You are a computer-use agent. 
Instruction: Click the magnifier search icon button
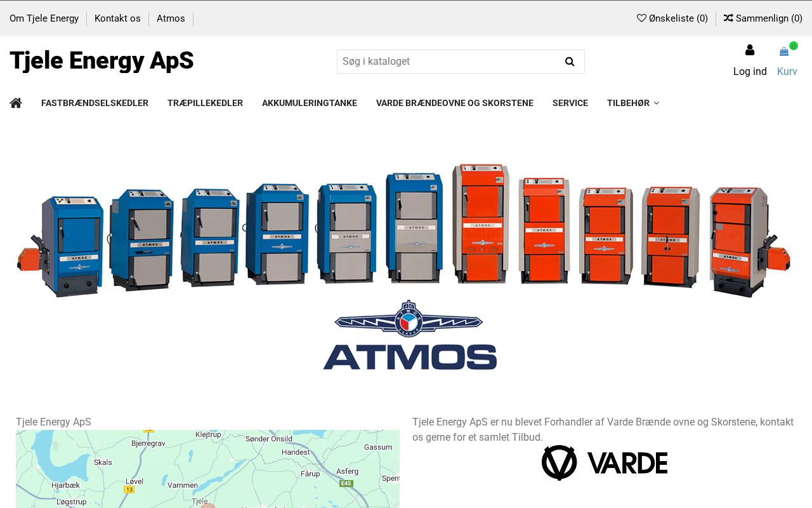pyautogui.click(x=570, y=62)
